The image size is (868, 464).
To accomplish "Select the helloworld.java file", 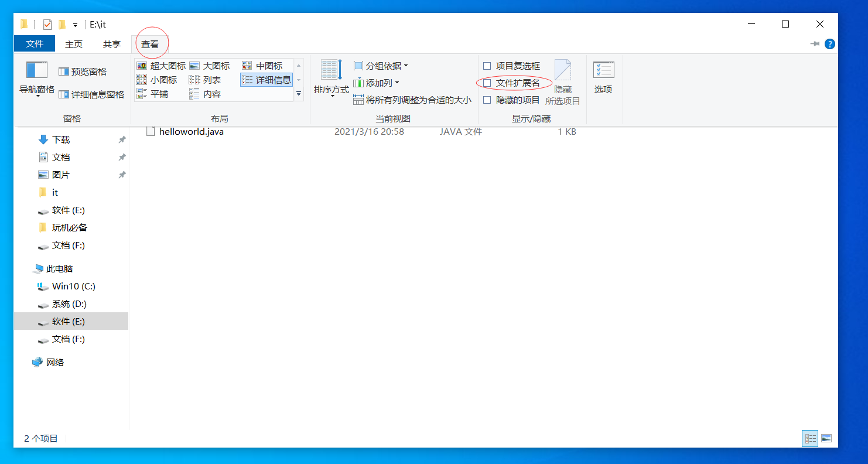I will pos(192,131).
